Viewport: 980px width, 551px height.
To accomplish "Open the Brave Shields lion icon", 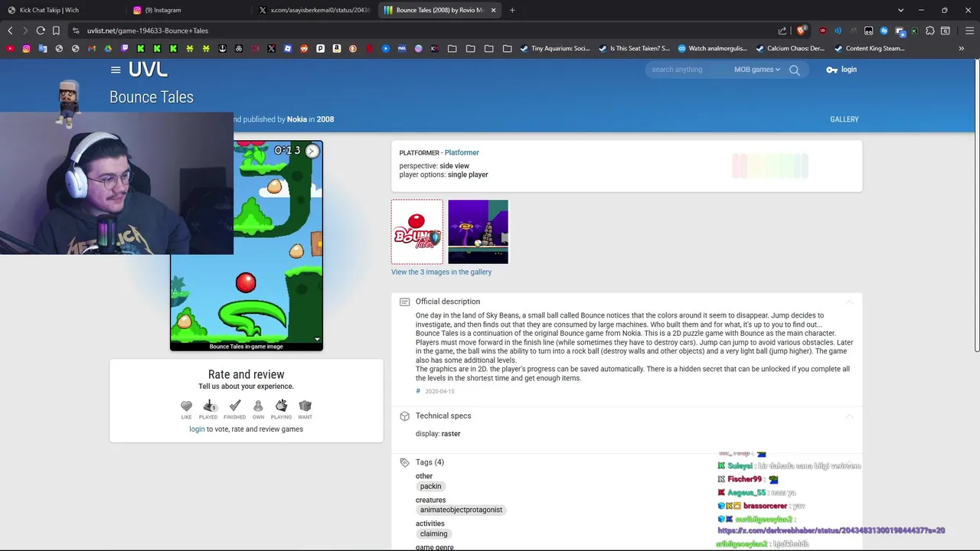I will [x=801, y=31].
